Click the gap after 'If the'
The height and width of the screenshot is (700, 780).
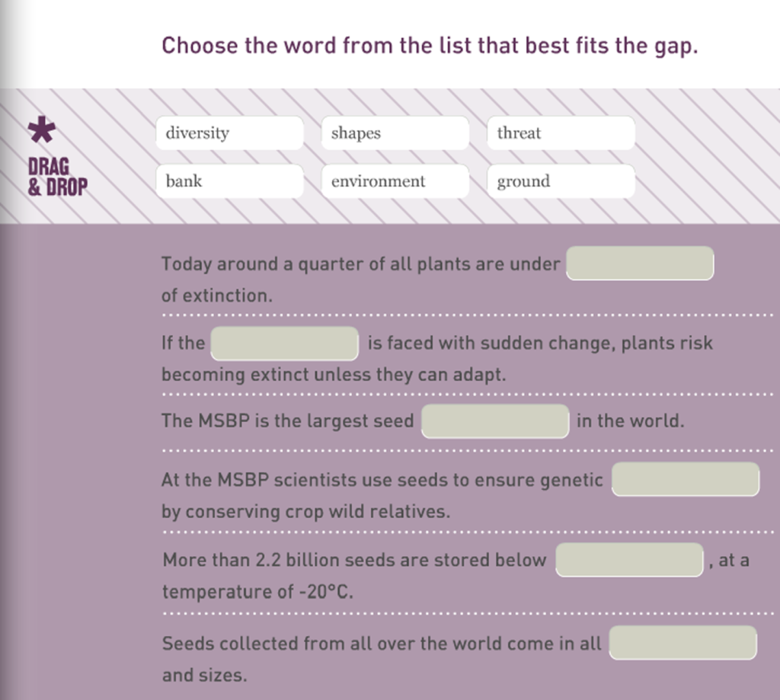284,344
